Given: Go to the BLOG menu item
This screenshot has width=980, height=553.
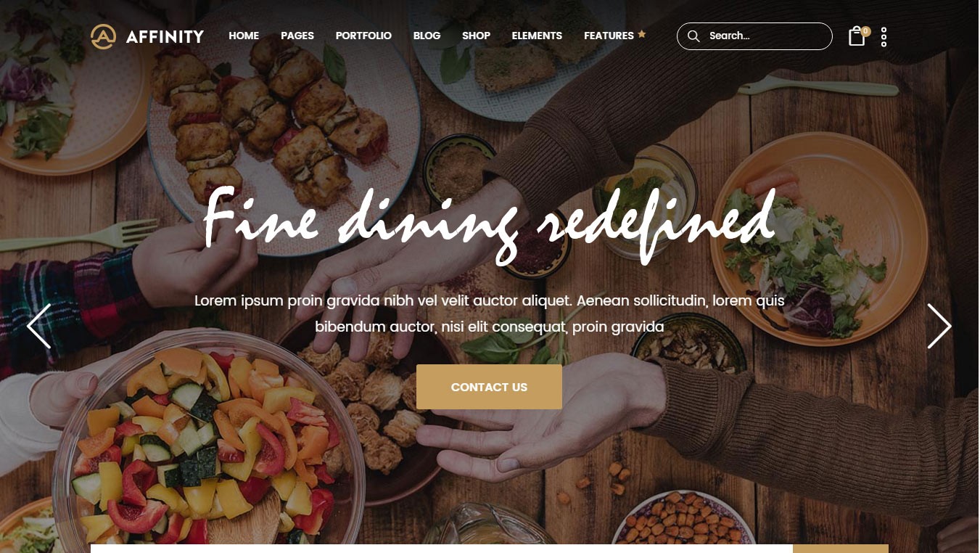Looking at the screenshot, I should (x=427, y=36).
